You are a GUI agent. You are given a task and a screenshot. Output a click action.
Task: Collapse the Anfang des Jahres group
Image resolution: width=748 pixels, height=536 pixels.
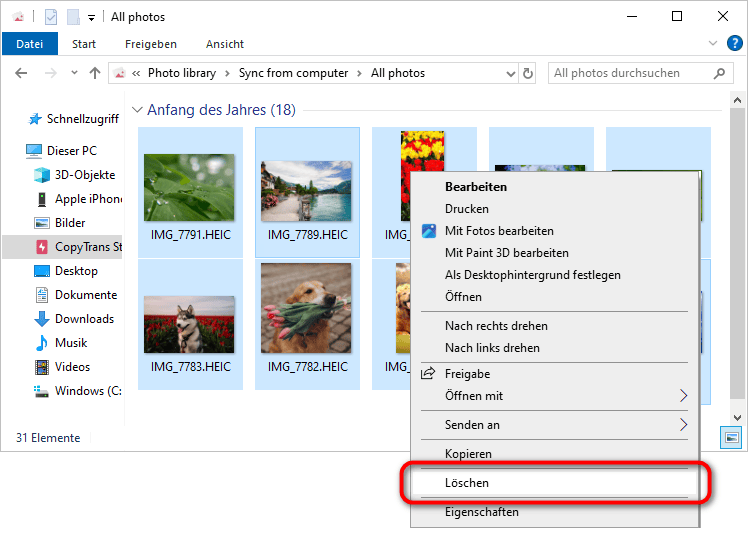tap(137, 110)
